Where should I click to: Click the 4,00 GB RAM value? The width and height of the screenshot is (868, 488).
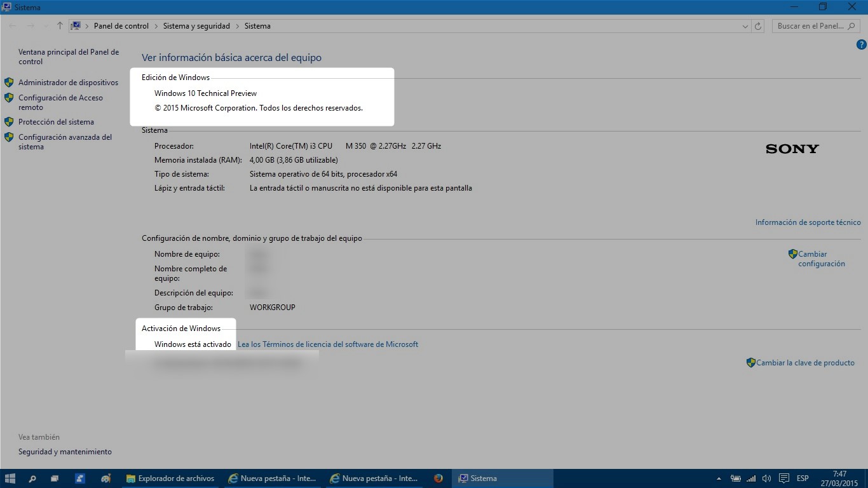[x=294, y=160]
